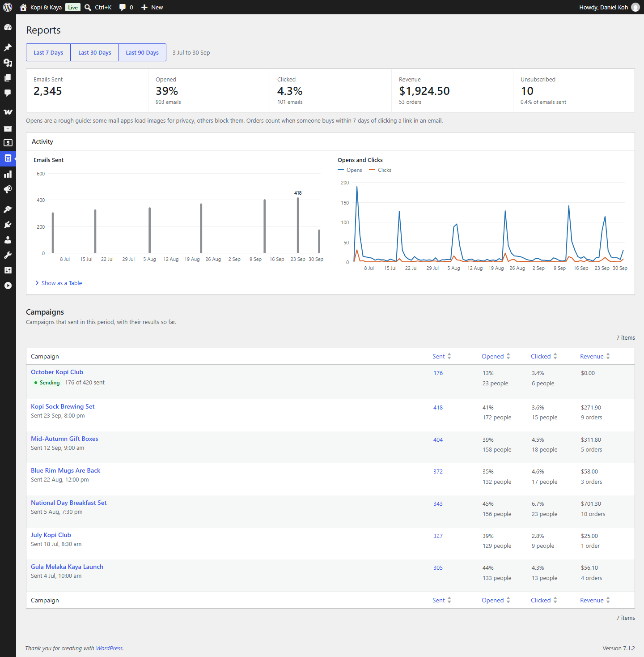Expand Show as a Table
The image size is (644, 657).
click(59, 283)
